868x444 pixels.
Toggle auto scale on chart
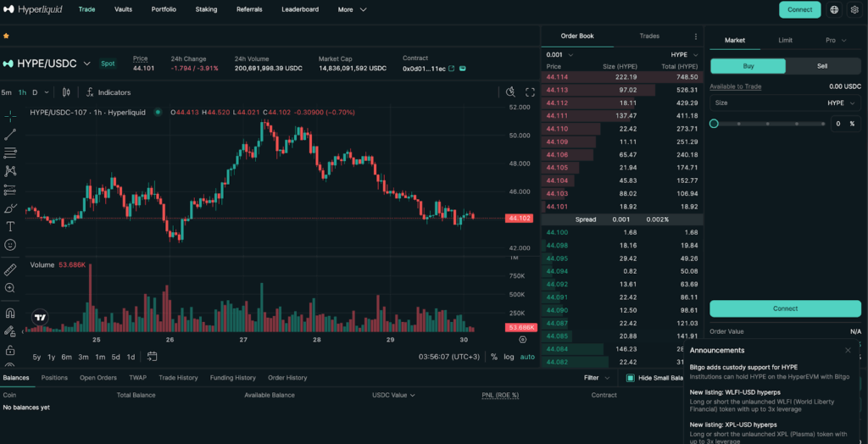[527, 357]
